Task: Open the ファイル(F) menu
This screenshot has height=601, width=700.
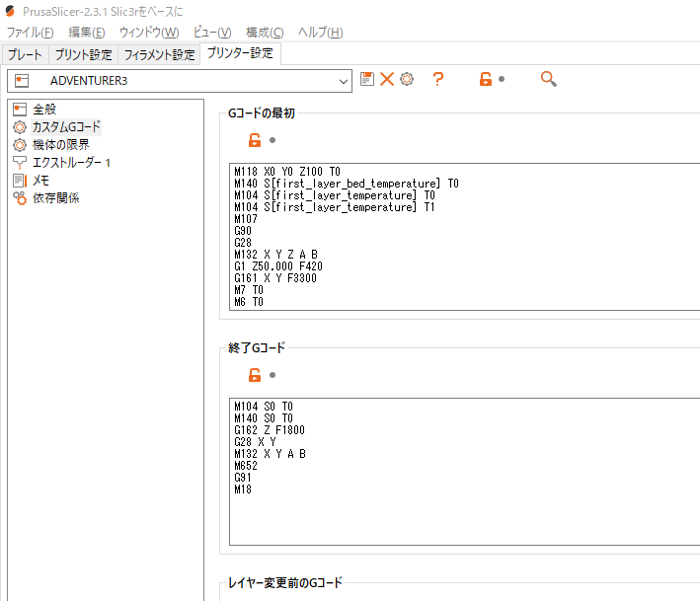Action: click(x=30, y=33)
